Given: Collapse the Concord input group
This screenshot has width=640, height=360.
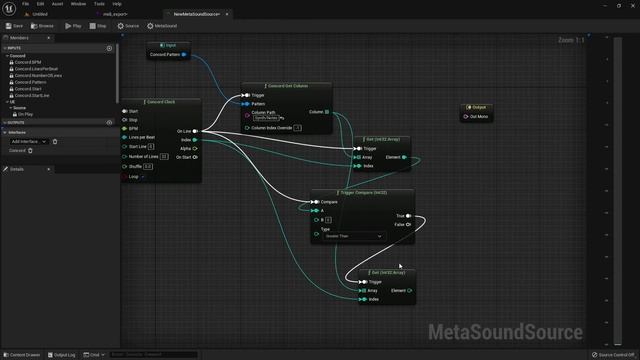Looking at the screenshot, I should [x=7, y=56].
